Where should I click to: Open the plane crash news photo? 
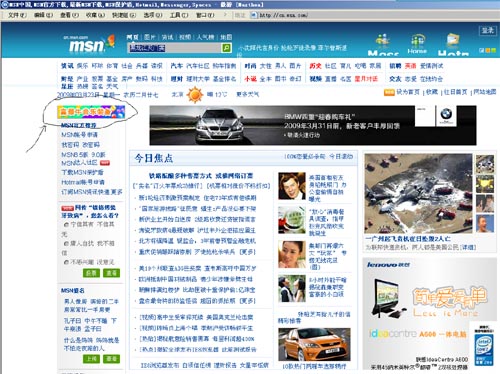(x=418, y=193)
